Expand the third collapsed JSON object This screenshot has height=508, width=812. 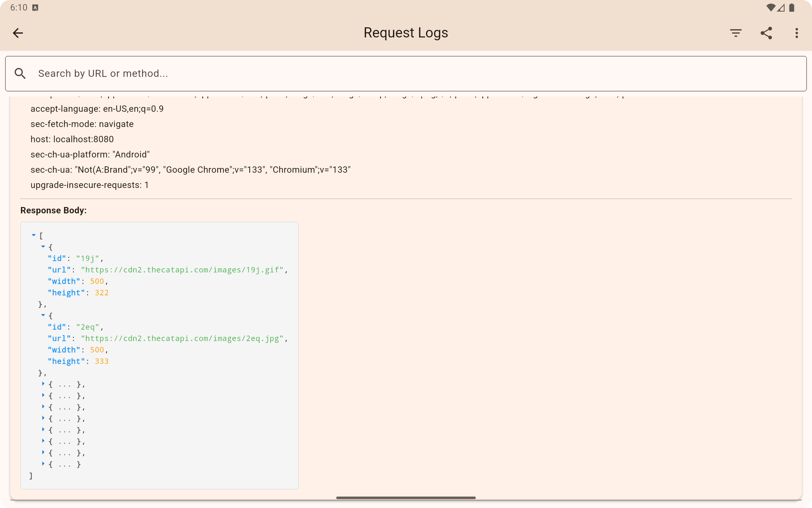coord(43,406)
